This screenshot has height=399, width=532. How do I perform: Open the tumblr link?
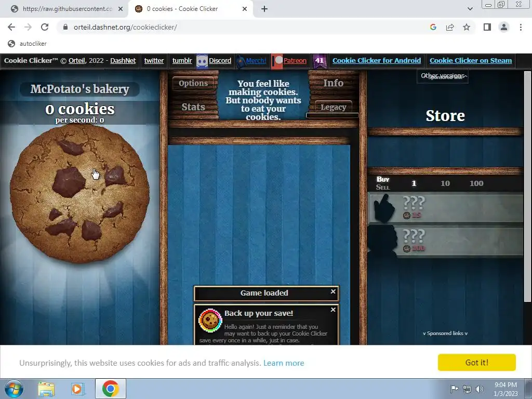pyautogui.click(x=182, y=61)
